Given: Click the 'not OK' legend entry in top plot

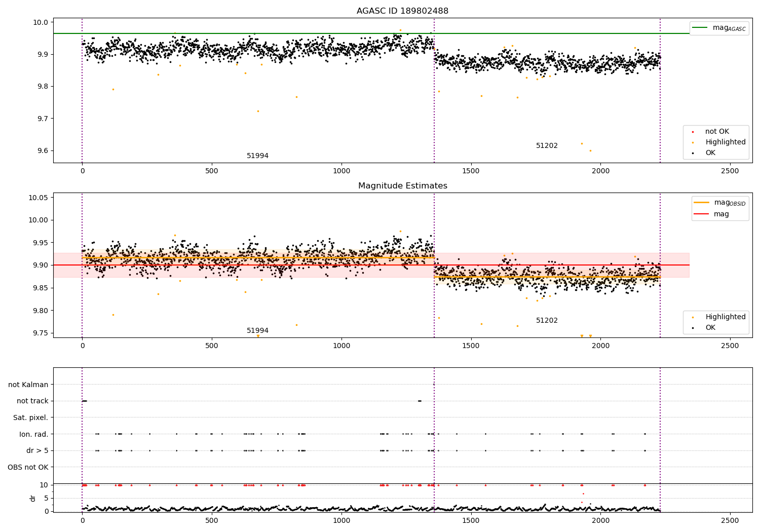Looking at the screenshot, I should pos(717,132).
